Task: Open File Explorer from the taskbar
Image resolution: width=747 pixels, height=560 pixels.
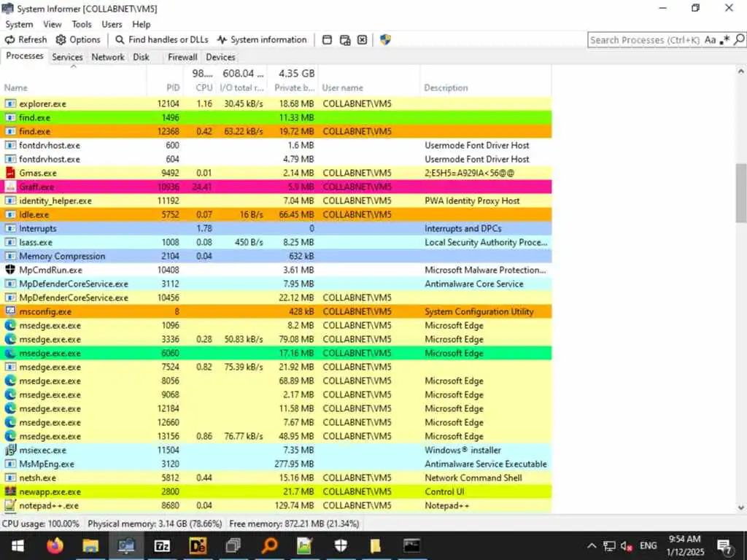Action: pyautogui.click(x=90, y=545)
